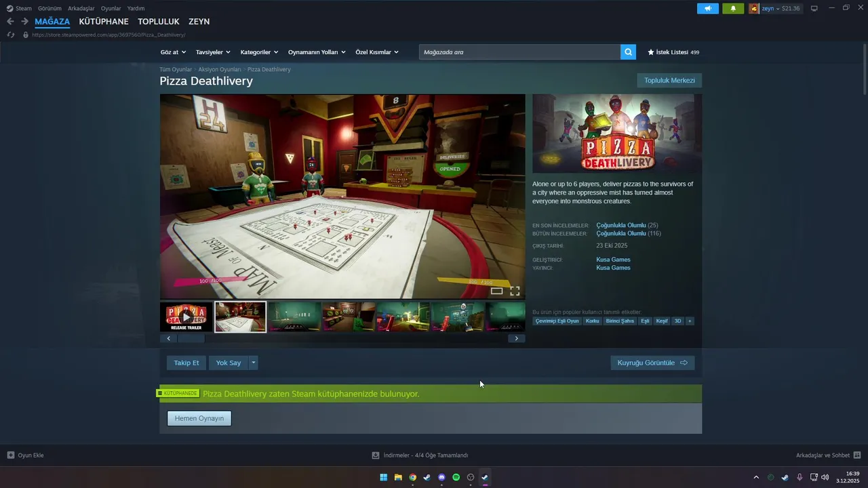Toggle theater mode on the media viewer
This screenshot has width=868, height=488.
click(x=496, y=291)
